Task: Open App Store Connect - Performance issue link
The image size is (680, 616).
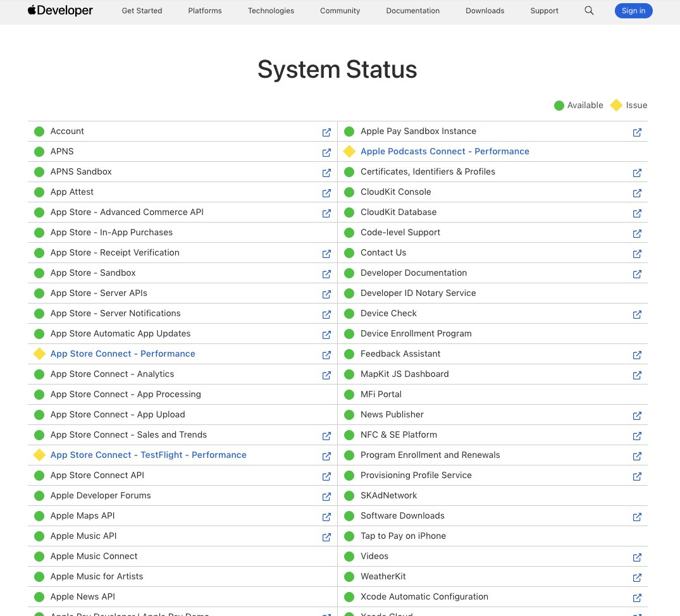Action: click(x=123, y=354)
